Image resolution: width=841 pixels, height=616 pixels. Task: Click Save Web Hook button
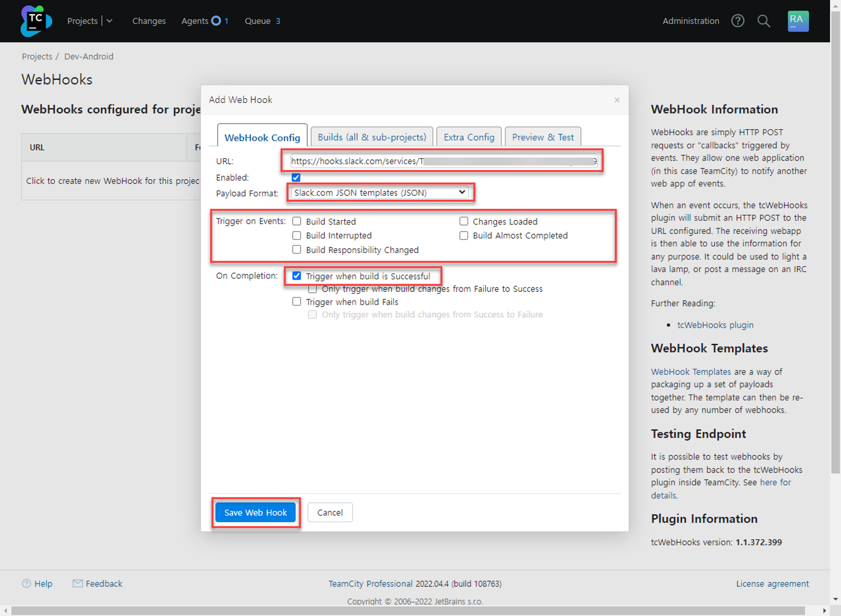[255, 512]
